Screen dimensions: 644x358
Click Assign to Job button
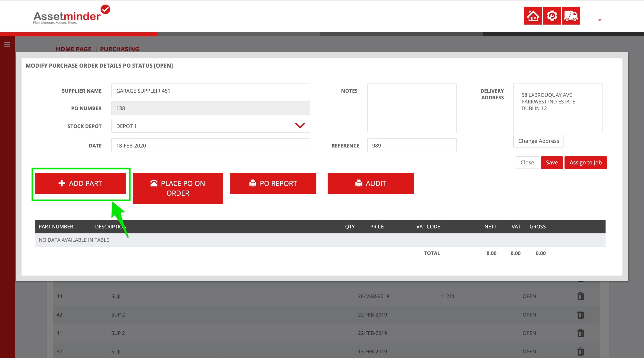(x=586, y=163)
